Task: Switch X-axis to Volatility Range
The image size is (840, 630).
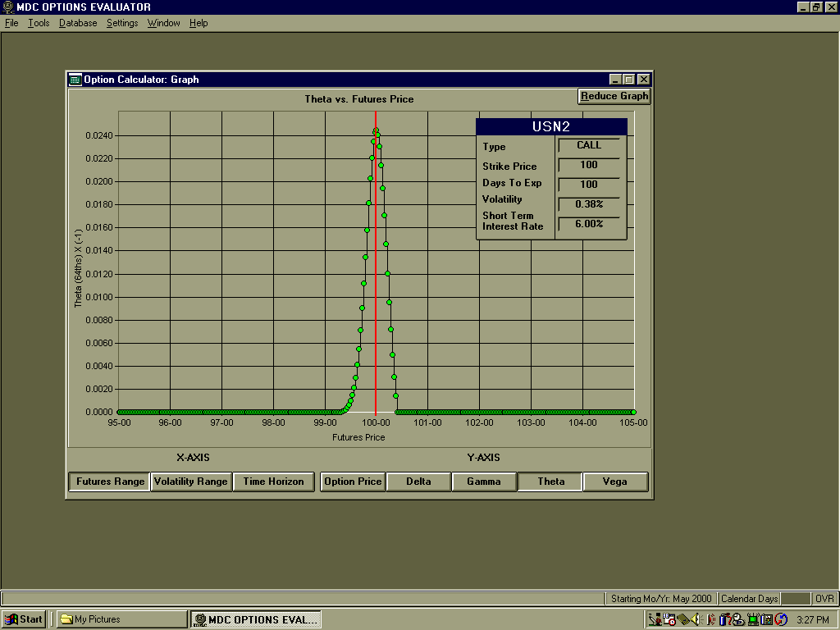Action: click(190, 482)
